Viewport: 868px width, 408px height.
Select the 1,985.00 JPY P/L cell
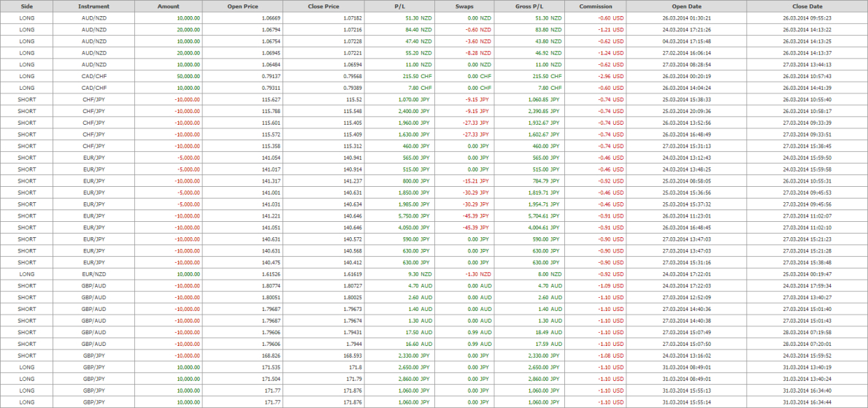pos(399,204)
